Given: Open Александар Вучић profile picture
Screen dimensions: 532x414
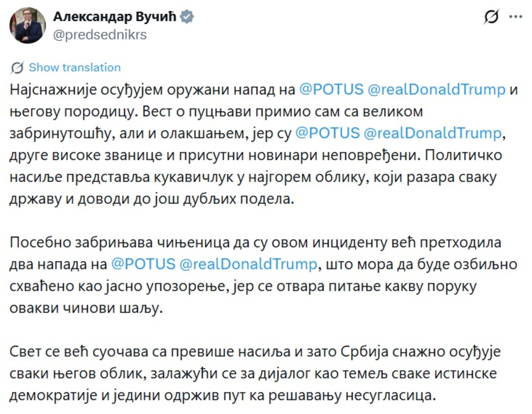Looking at the screenshot, I should click(28, 25).
